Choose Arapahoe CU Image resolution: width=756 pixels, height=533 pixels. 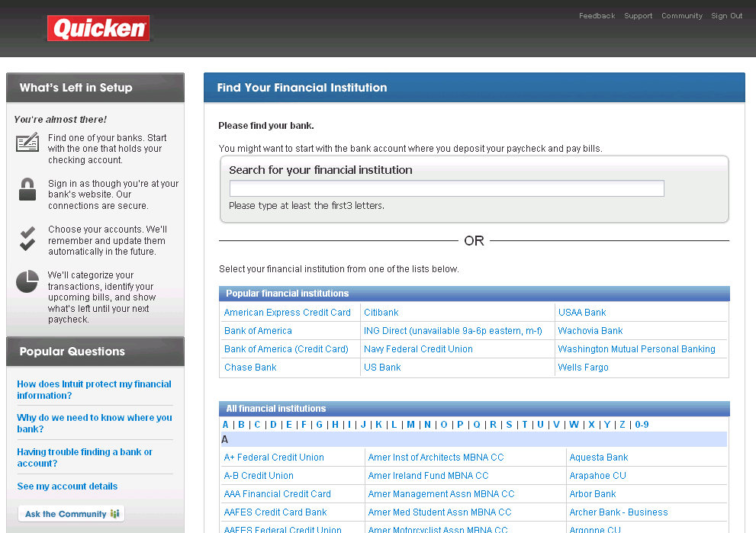tap(598, 476)
